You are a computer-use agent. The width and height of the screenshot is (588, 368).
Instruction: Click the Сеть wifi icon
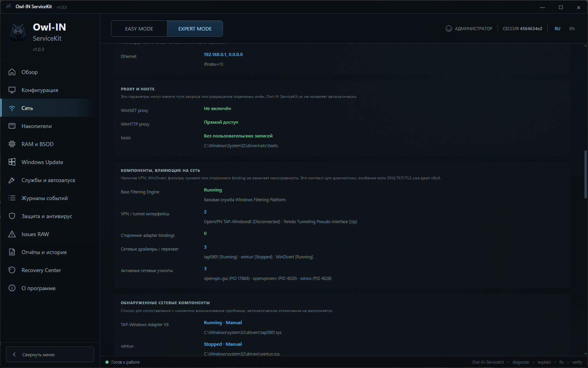[12, 108]
